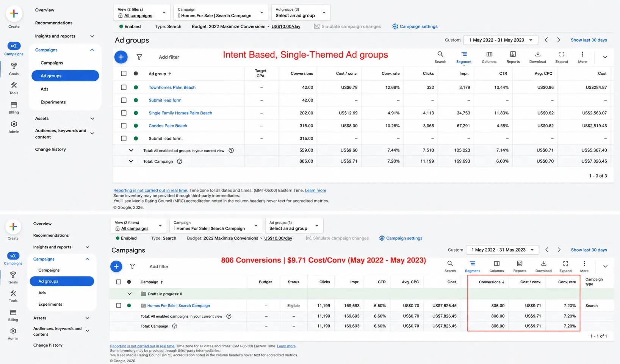The height and width of the screenshot is (364, 620).
Task: Open the date range dropdown on Campaigns page
Action: tap(502, 250)
